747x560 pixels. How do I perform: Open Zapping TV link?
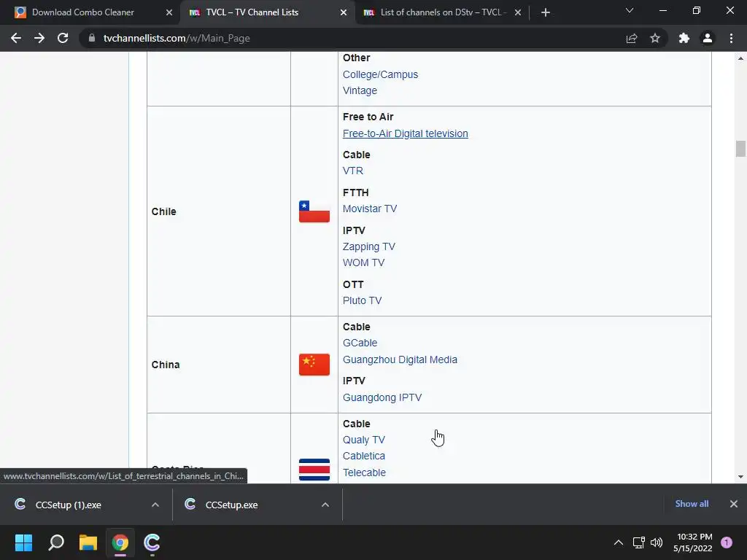[x=368, y=246]
